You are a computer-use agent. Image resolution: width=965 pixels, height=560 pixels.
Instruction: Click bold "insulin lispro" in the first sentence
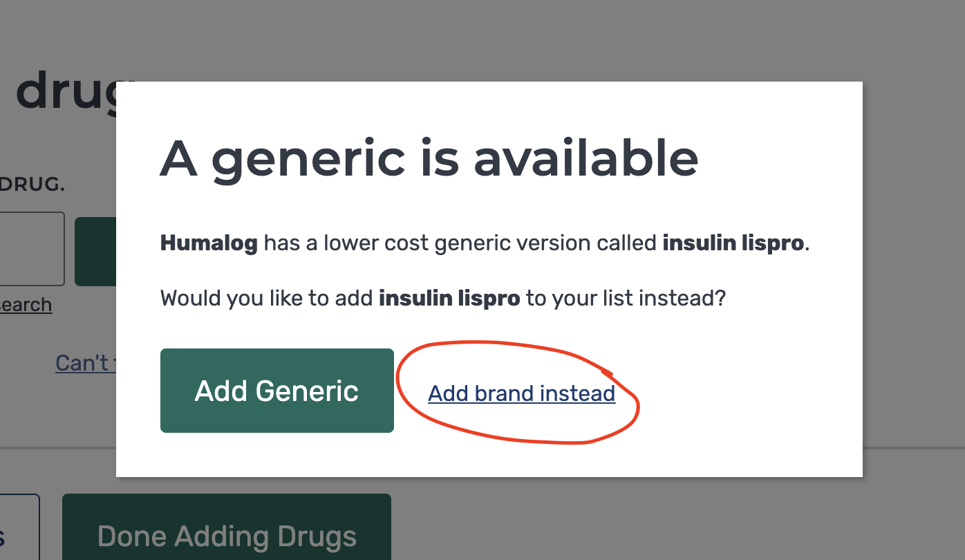coord(733,243)
